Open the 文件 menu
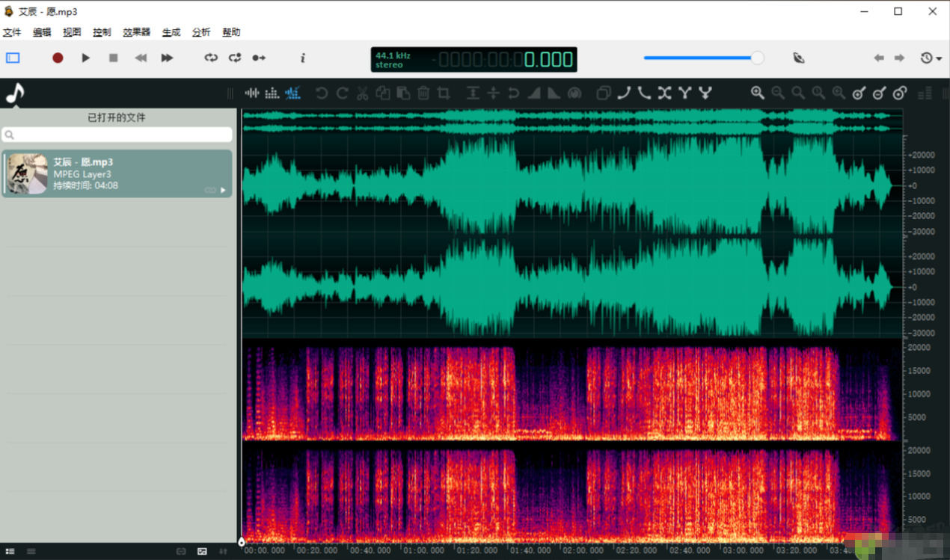Image resolution: width=950 pixels, height=560 pixels. coord(12,32)
